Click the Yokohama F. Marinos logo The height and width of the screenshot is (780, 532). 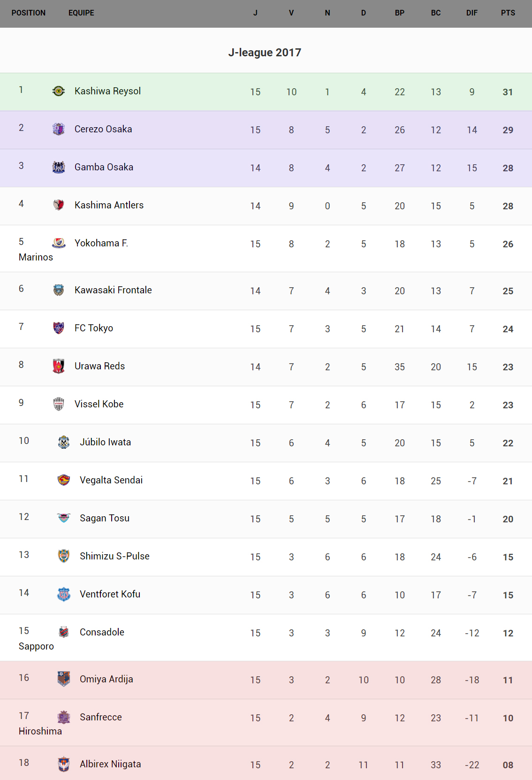[x=59, y=243]
